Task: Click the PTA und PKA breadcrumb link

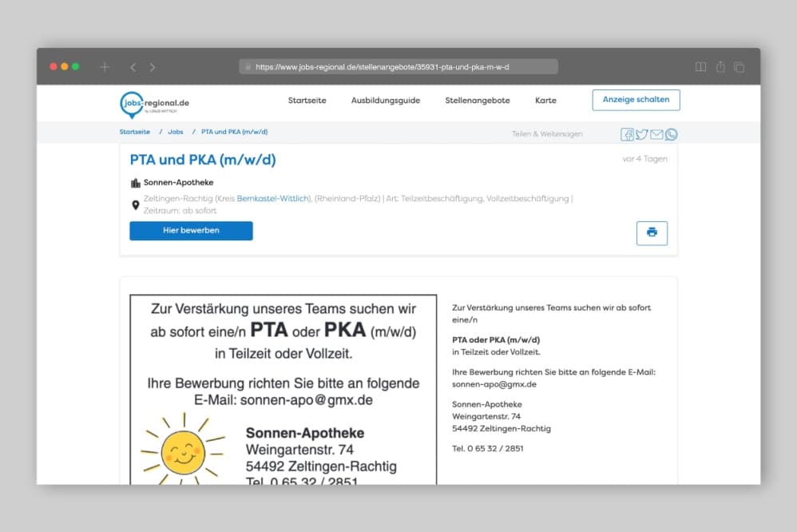Action: [x=234, y=132]
